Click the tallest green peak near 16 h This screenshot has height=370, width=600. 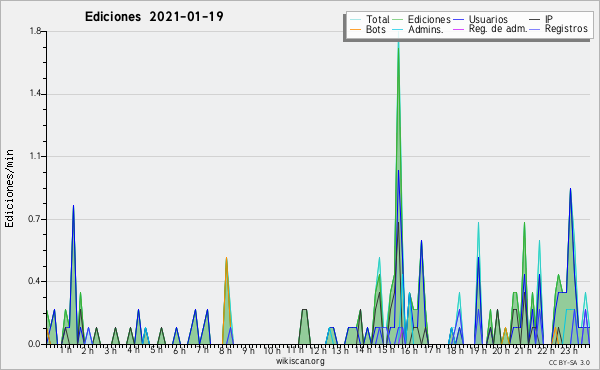pyautogui.click(x=398, y=48)
